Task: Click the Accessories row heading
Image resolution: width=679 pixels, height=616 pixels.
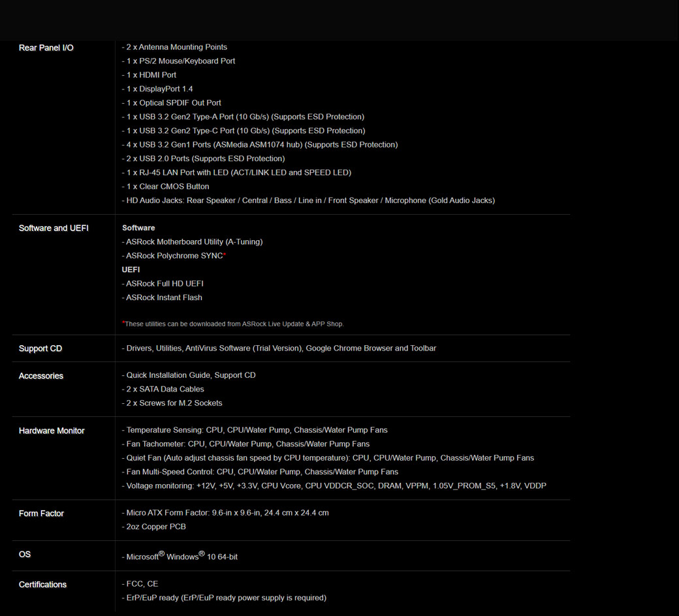Action: (41, 376)
